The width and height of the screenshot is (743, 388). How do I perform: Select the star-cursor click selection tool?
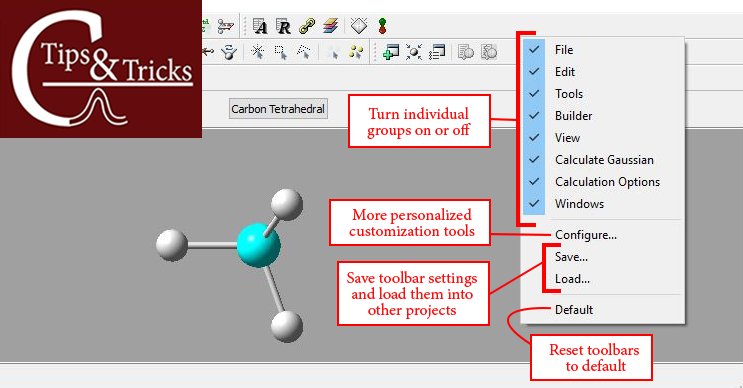tap(258, 52)
